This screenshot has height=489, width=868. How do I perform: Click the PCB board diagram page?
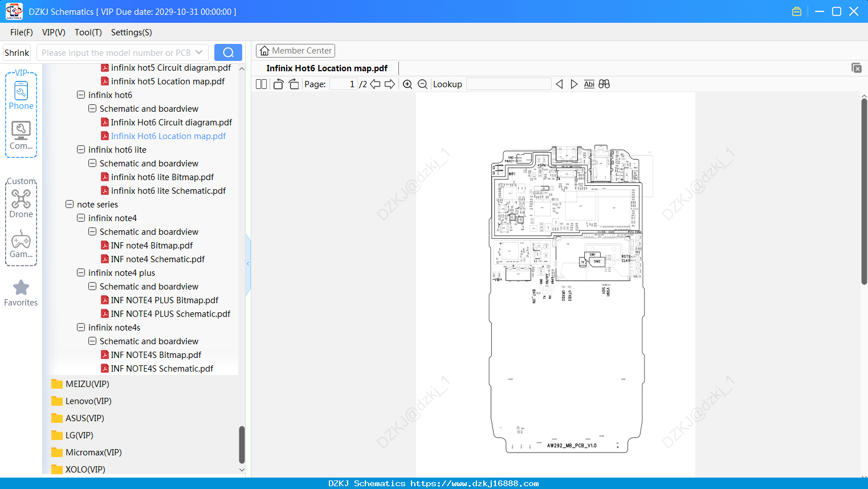point(556,285)
